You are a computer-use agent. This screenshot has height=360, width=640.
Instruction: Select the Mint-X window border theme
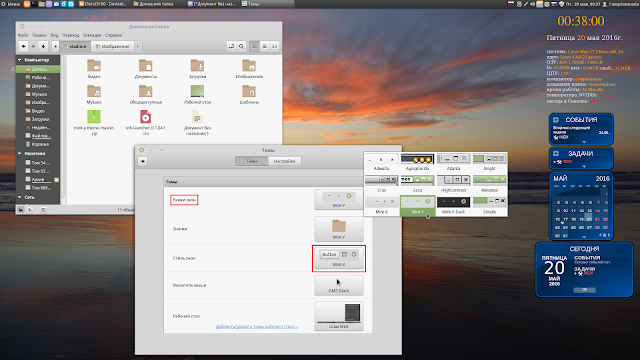click(x=382, y=206)
